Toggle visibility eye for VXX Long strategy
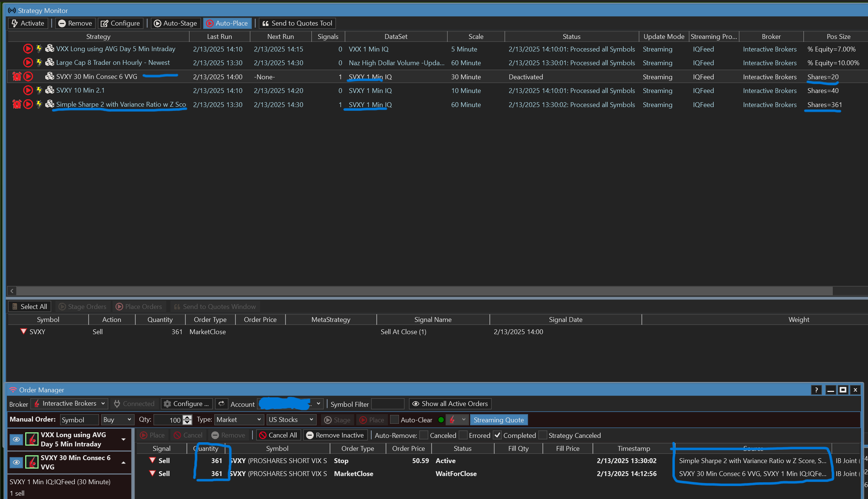The height and width of the screenshot is (499, 868). tap(16, 439)
